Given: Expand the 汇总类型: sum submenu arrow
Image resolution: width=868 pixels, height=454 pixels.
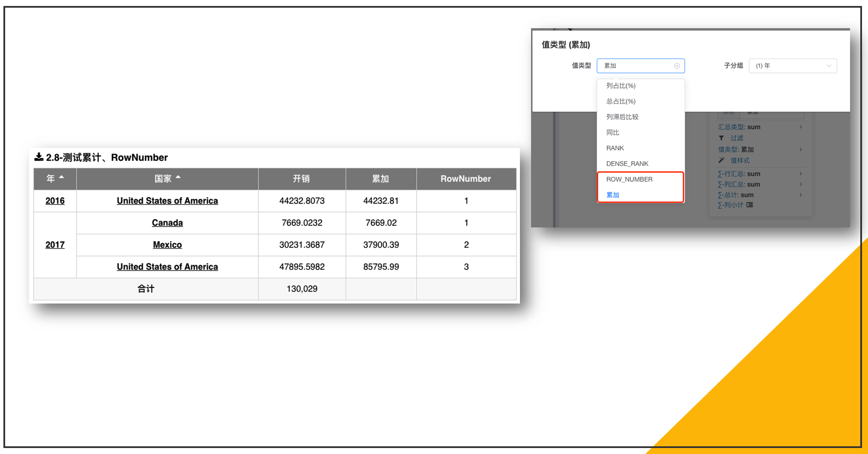Looking at the screenshot, I should pyautogui.click(x=801, y=127).
